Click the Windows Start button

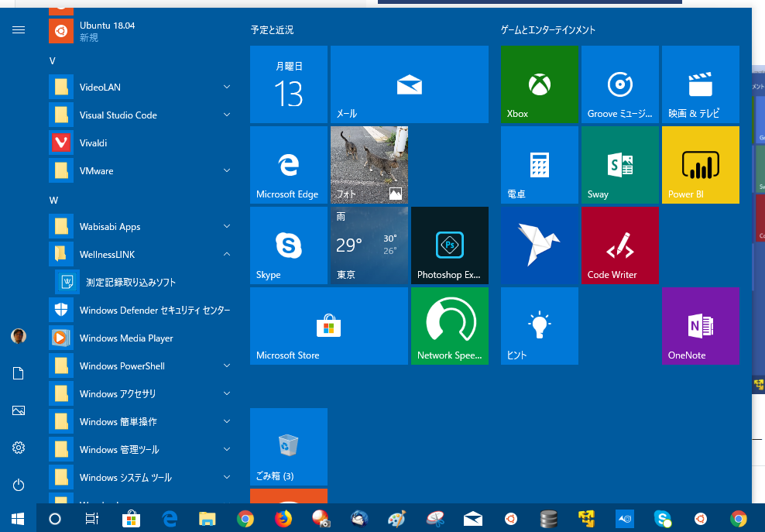18,519
